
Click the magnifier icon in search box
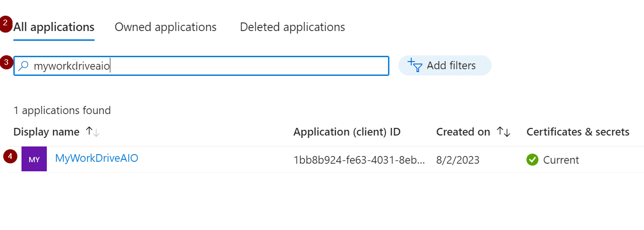click(x=23, y=66)
